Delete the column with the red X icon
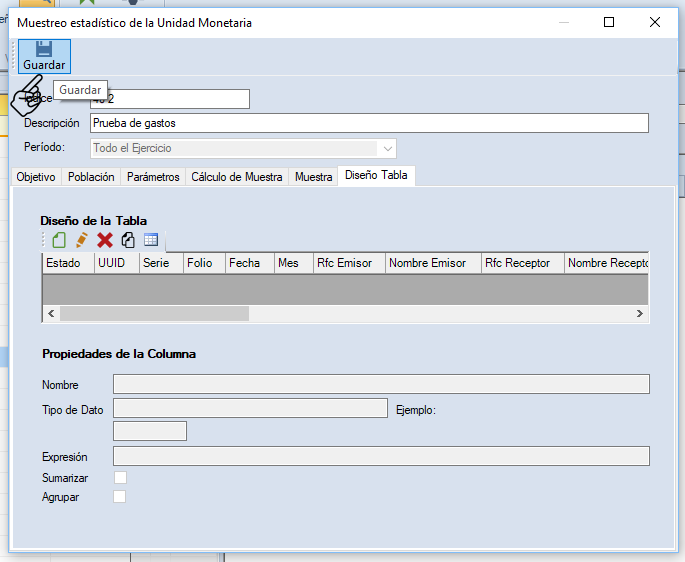The image size is (685, 562). (105, 240)
